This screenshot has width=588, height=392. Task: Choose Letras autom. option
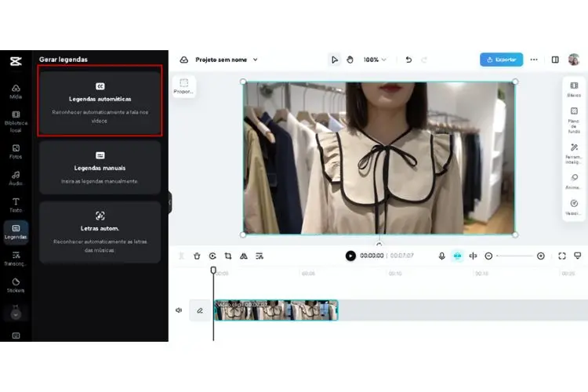(100, 232)
